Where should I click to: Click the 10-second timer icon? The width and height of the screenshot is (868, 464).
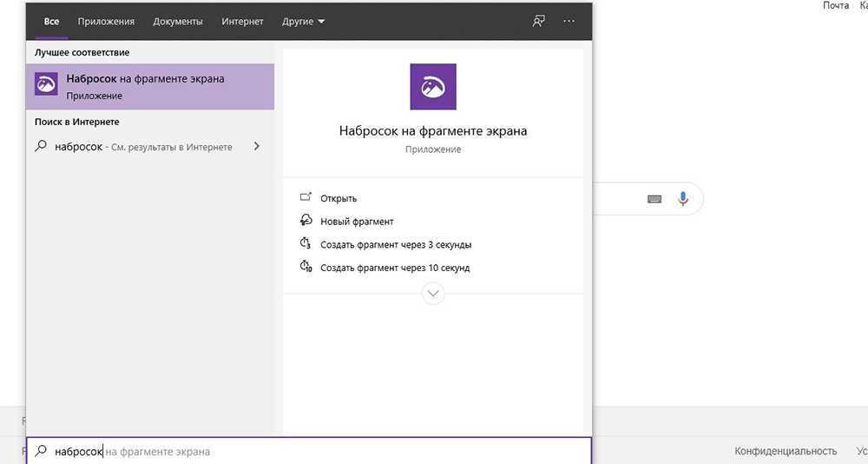pos(306,268)
